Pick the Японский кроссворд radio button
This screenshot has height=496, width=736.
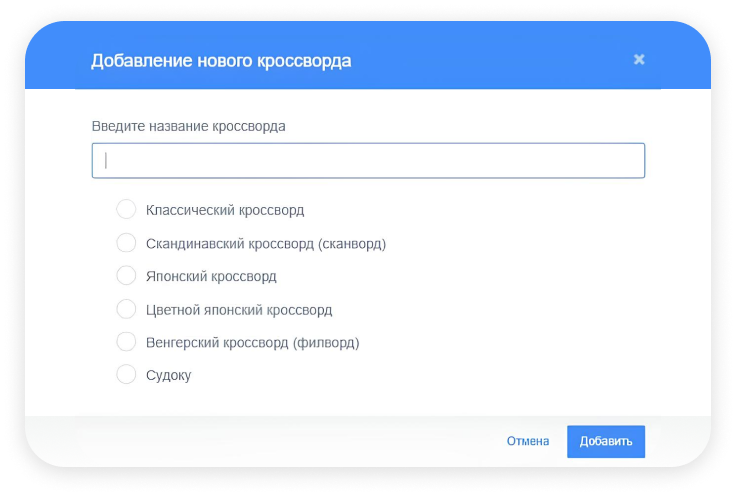pyautogui.click(x=126, y=275)
